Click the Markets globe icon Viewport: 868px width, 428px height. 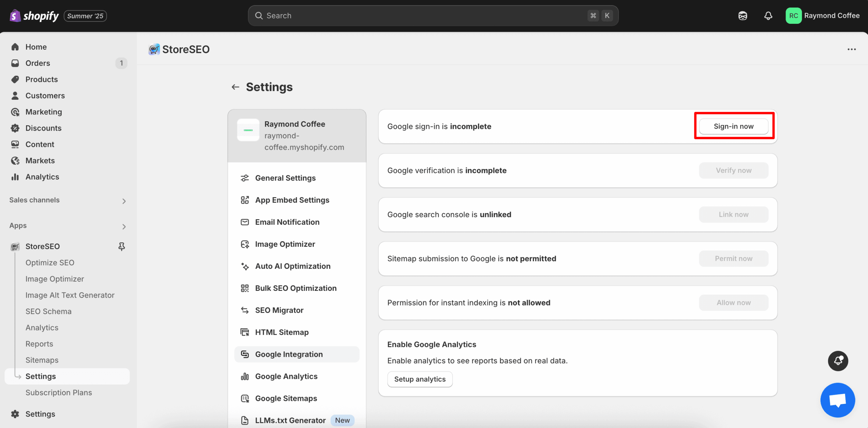pos(15,161)
